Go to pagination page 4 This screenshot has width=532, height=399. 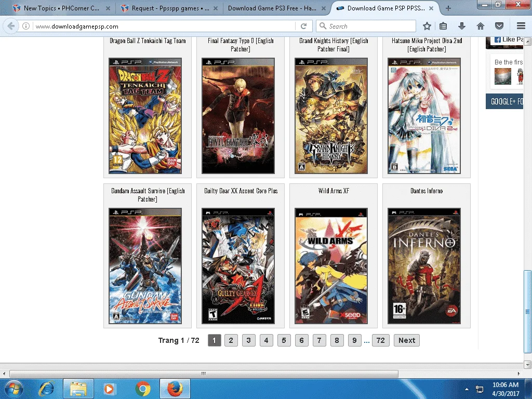click(x=267, y=340)
